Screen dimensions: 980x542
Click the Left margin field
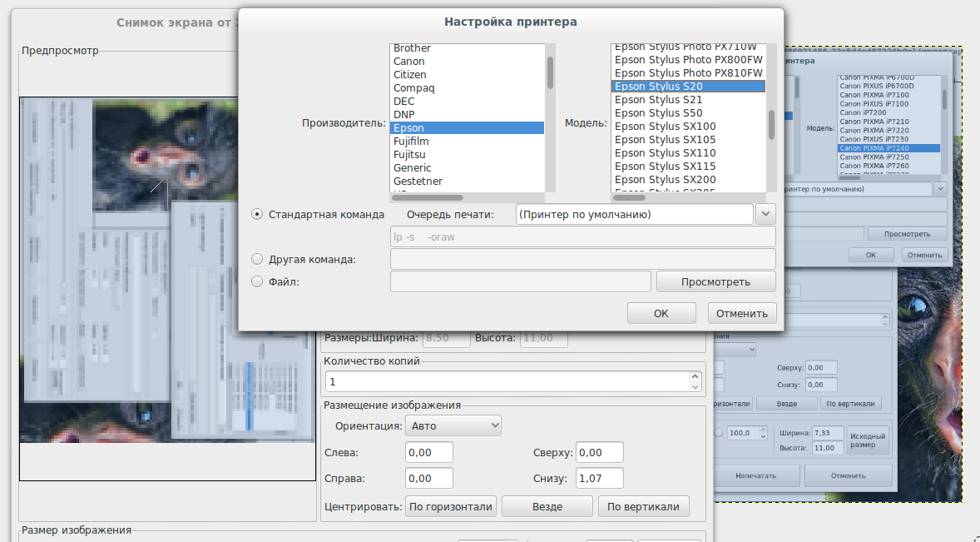click(x=428, y=453)
